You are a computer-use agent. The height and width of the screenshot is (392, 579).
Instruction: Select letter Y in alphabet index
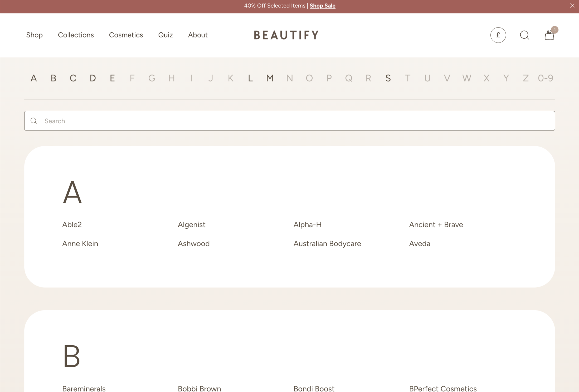[506, 78]
